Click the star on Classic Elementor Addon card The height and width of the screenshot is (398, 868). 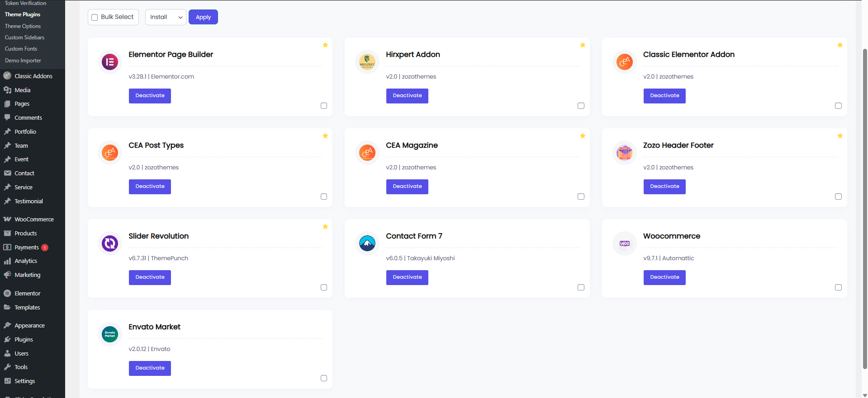[840, 45]
